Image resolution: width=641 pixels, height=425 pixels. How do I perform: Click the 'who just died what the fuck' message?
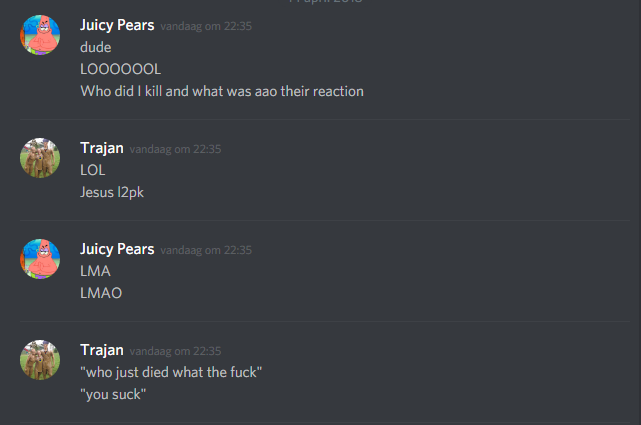click(x=171, y=372)
